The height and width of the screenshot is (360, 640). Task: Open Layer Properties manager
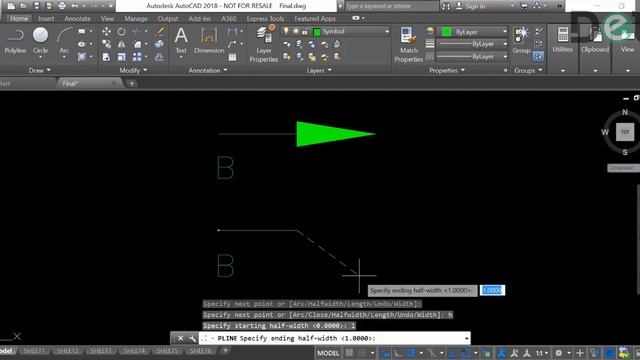pos(264,44)
